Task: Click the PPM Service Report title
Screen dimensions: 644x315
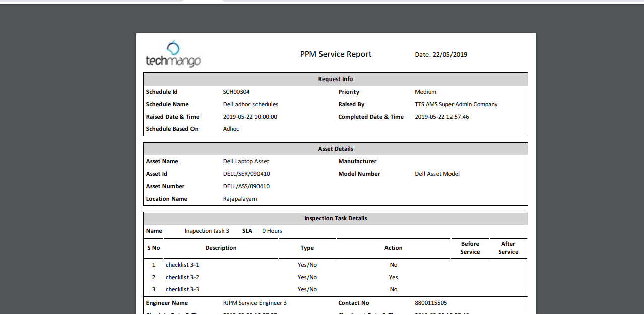Action: tap(336, 54)
